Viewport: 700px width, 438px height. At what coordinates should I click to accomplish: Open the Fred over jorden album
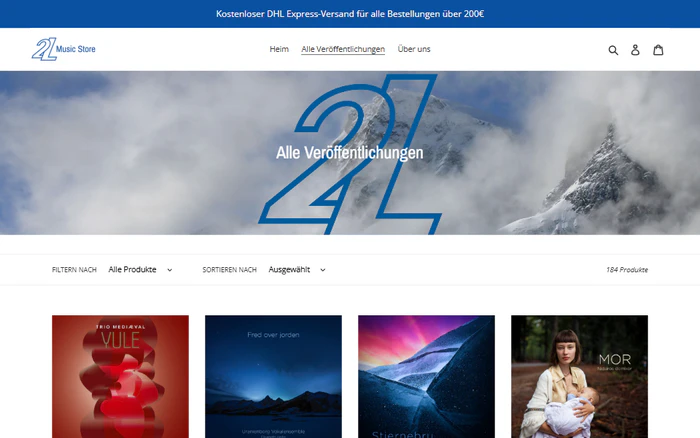click(273, 376)
